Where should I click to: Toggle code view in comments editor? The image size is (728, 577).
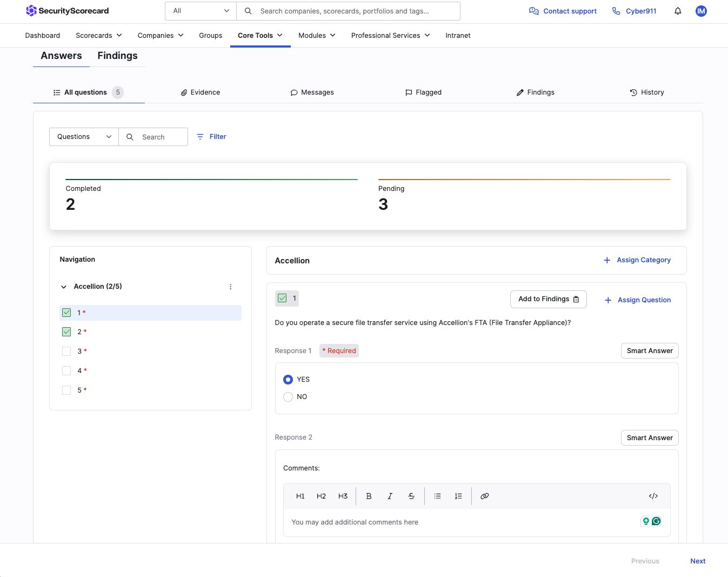point(653,496)
